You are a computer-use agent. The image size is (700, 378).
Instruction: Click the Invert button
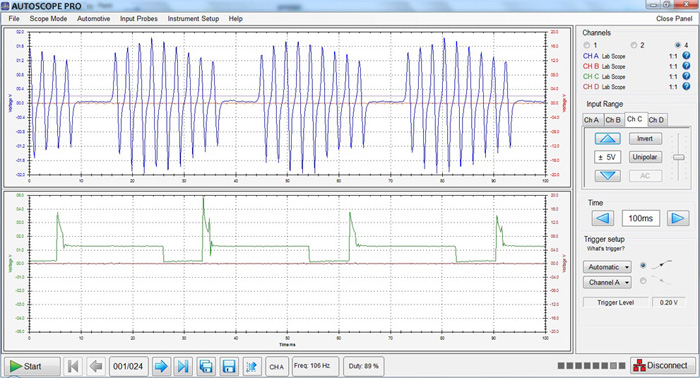click(x=645, y=139)
